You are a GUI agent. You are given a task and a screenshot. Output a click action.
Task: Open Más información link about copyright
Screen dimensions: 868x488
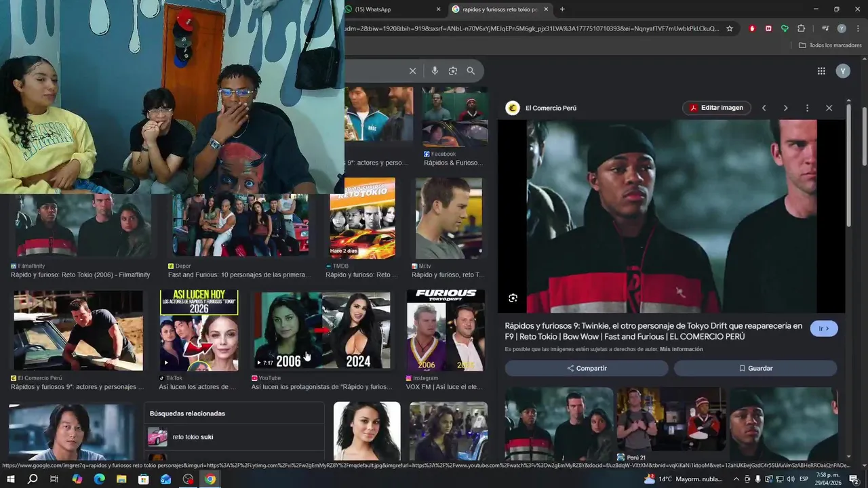(681, 350)
